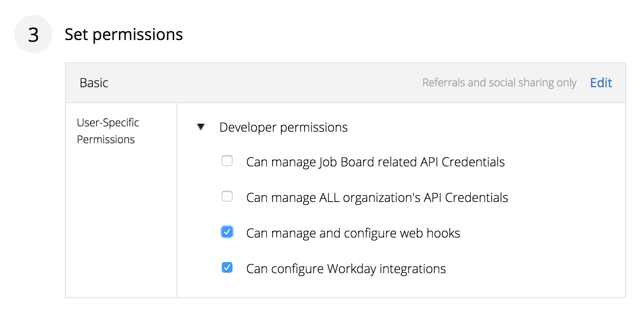Click the Basic permission level header
The width and height of the screenshot is (644, 323).
tap(94, 83)
